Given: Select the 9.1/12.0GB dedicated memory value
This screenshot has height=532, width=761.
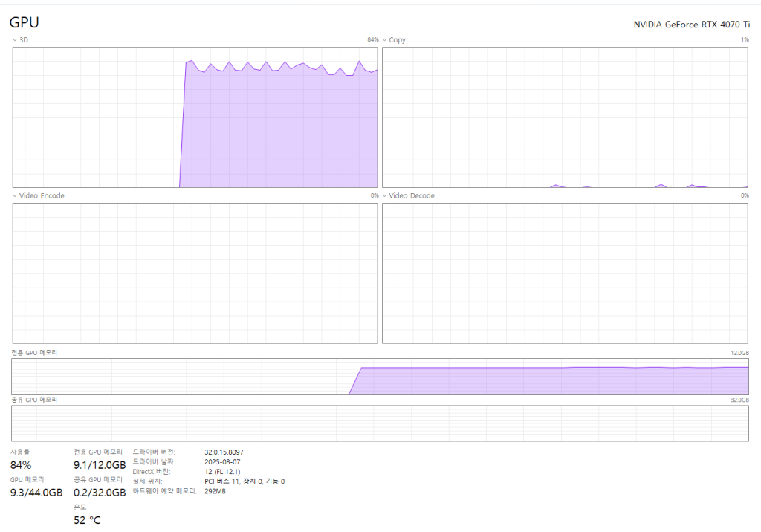Looking at the screenshot, I should coord(100,465).
